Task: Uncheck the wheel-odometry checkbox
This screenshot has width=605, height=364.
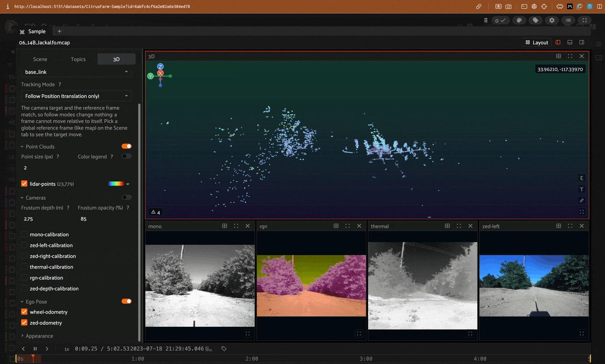Action: (24, 311)
